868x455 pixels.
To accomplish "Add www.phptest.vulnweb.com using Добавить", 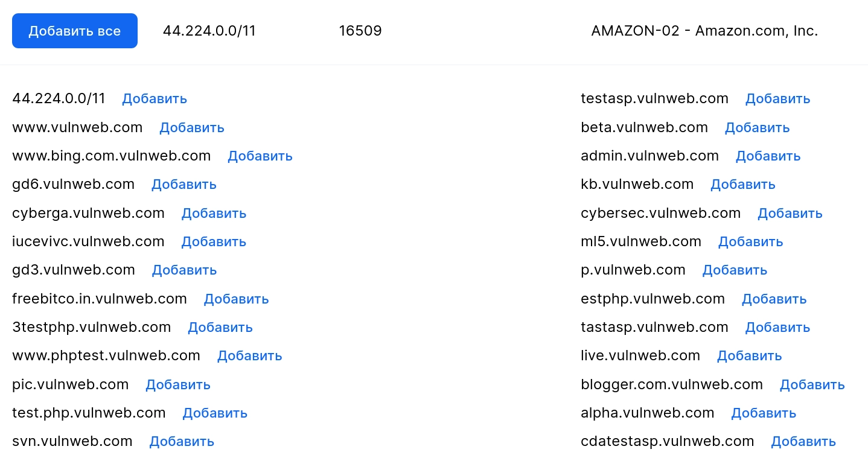I will 250,355.
